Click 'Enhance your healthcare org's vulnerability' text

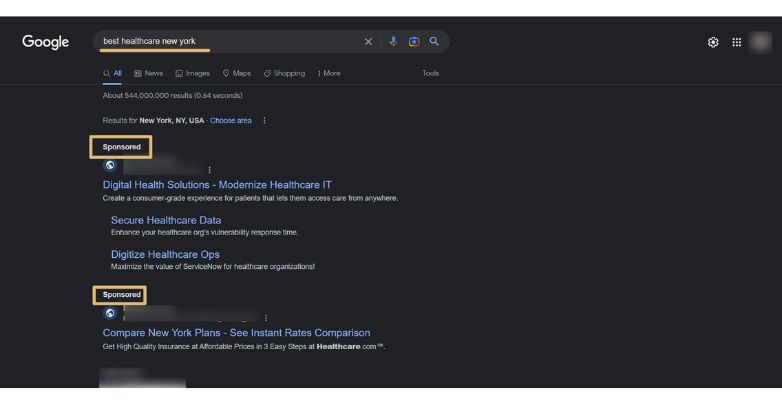coord(204,232)
